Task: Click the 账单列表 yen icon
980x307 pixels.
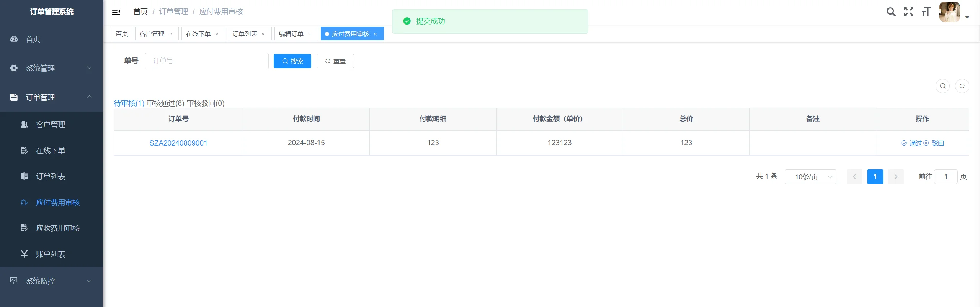Action: (x=24, y=254)
